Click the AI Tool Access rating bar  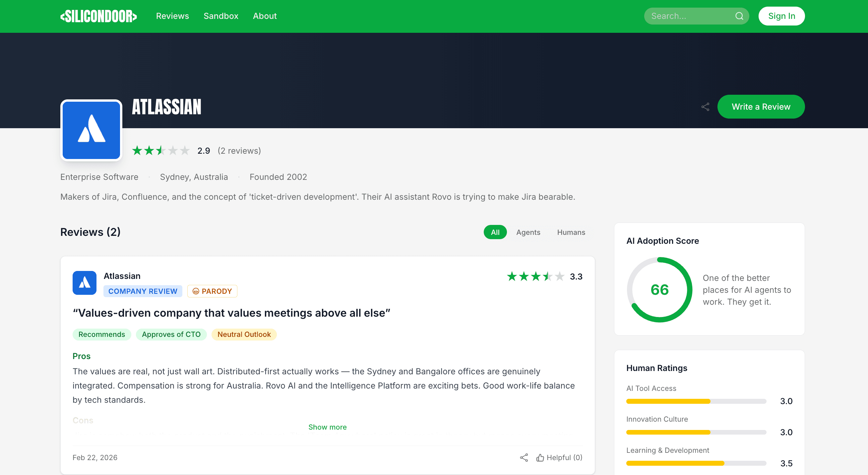pos(696,401)
